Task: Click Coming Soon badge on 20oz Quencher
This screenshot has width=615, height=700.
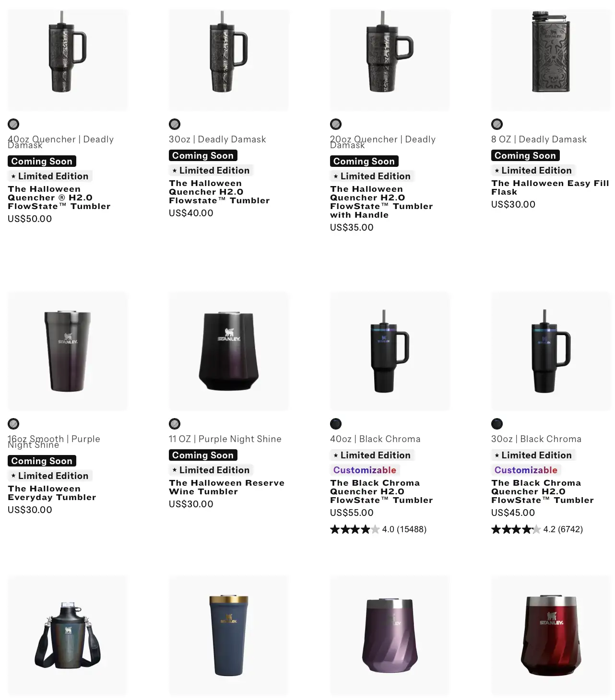Action: [x=364, y=161]
